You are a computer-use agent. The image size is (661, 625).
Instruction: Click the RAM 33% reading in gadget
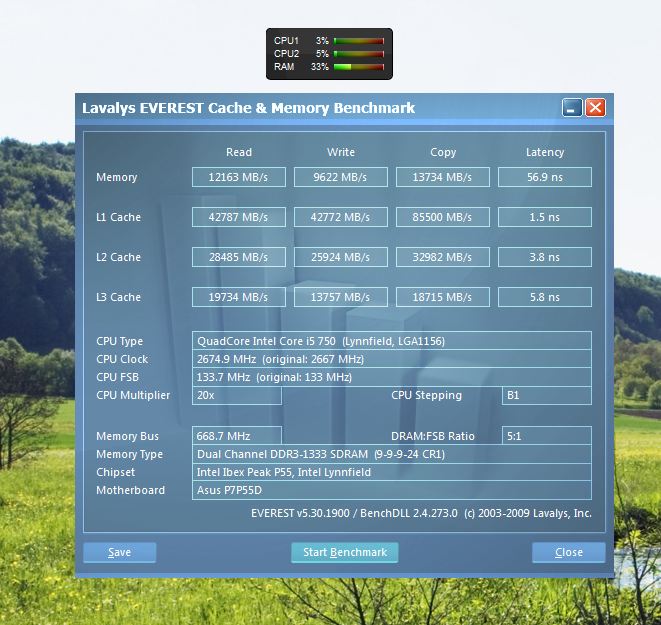point(320,67)
